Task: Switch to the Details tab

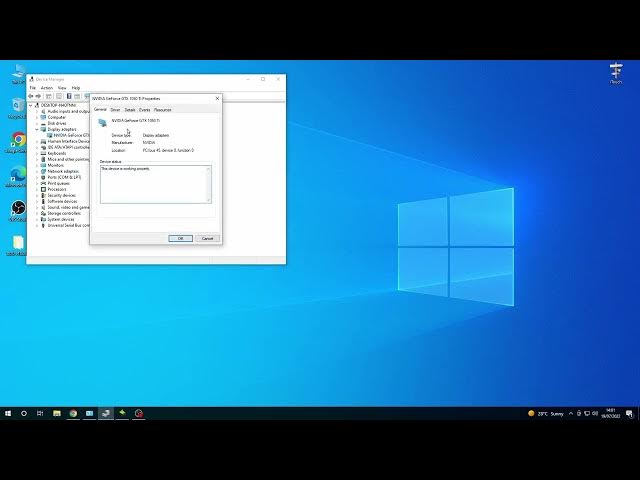Action: 129,110
